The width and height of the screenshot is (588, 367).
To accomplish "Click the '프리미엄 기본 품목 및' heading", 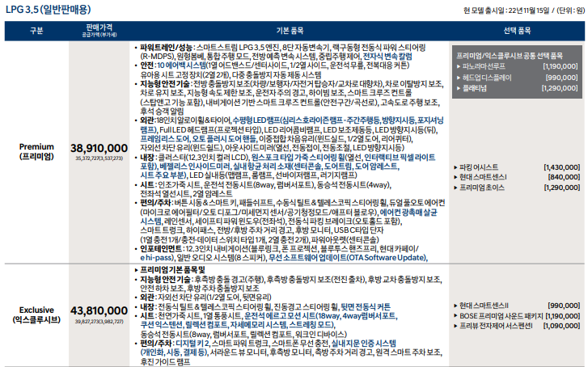I will coord(172,270).
